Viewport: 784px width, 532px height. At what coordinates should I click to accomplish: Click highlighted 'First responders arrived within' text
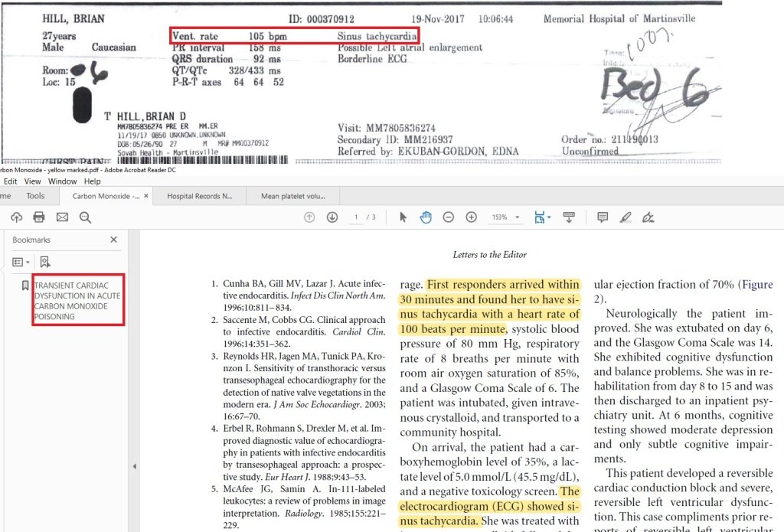coord(503,285)
